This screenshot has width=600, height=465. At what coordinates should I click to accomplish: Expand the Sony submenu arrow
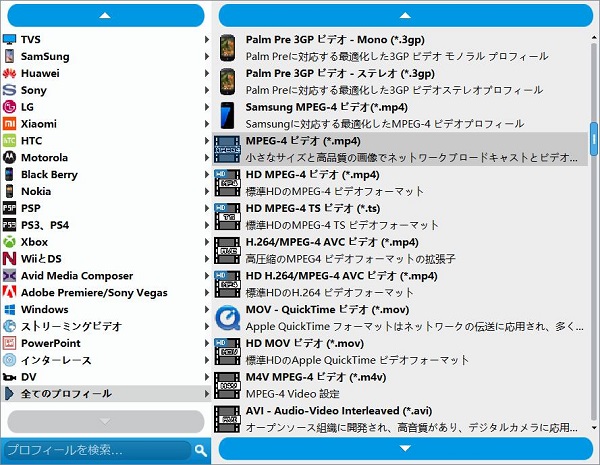click(x=206, y=90)
